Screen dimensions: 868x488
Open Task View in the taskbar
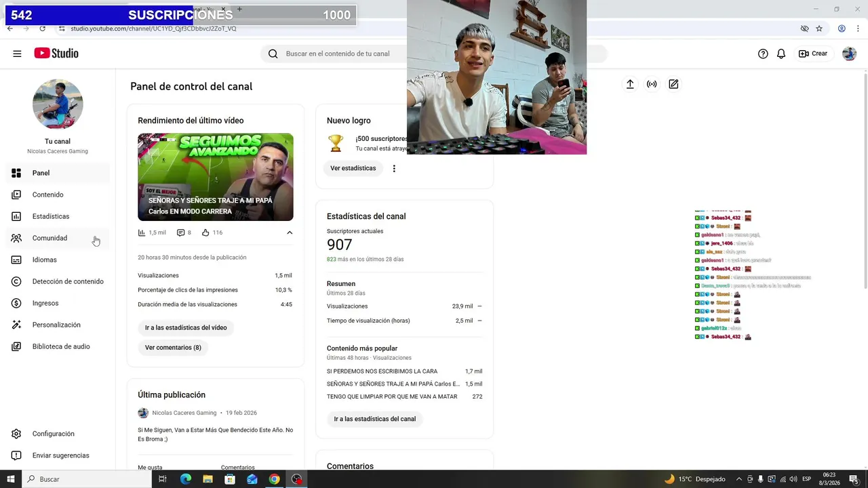163,479
